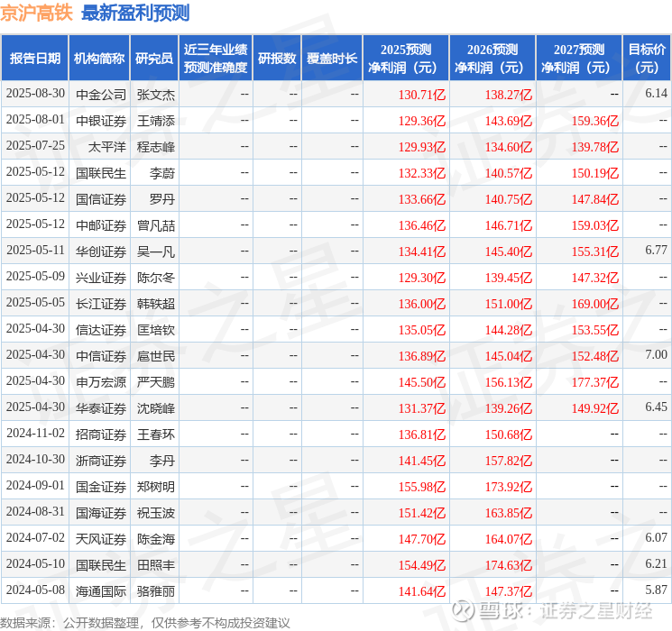Click profit value 159.36亿
672x631 pixels.
pos(594,121)
